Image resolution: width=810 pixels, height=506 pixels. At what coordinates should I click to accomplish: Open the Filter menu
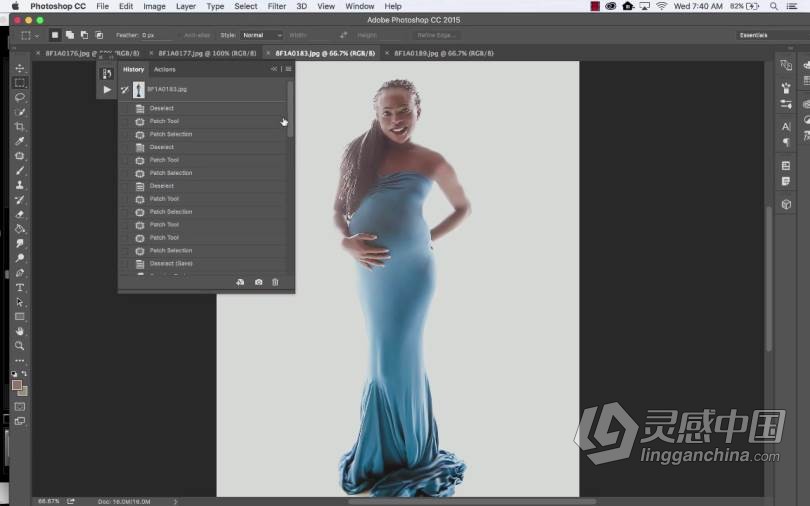277,6
